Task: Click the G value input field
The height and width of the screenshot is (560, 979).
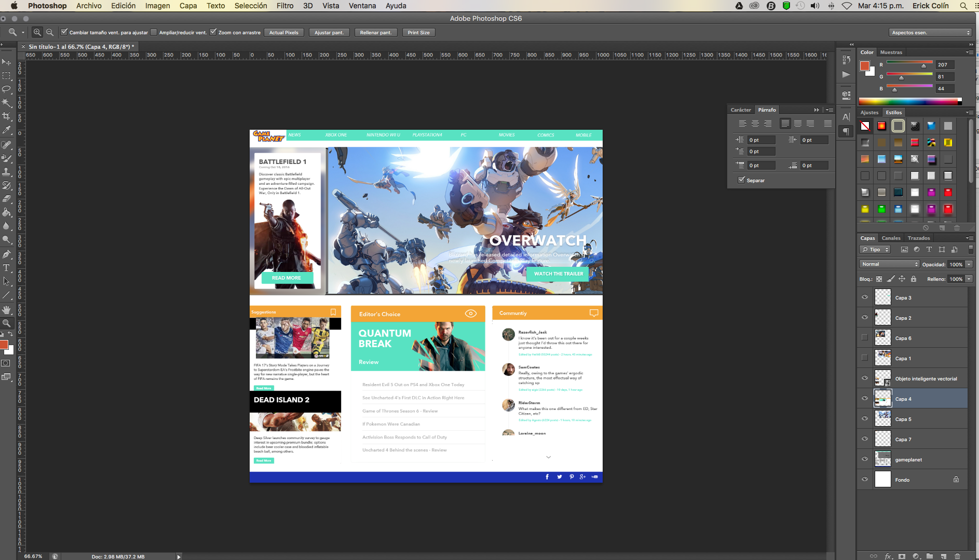Action: [x=945, y=77]
